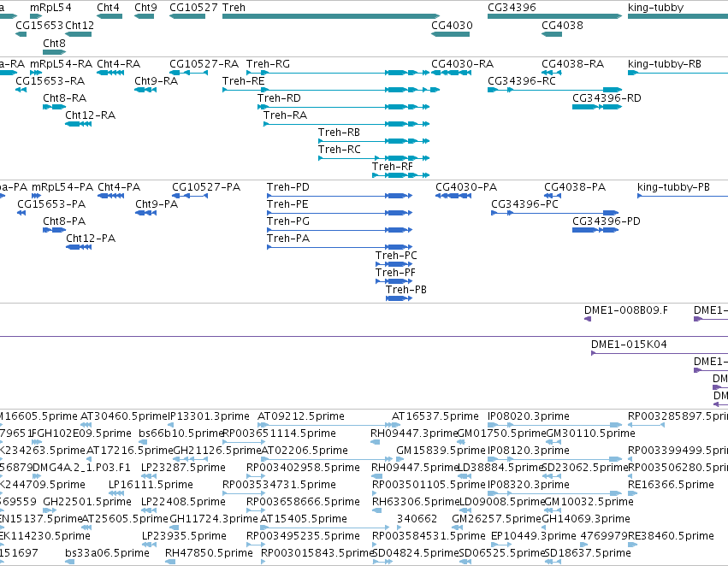The image size is (728, 566).
Task: Click the CG4030 gene label
Action: (452, 25)
